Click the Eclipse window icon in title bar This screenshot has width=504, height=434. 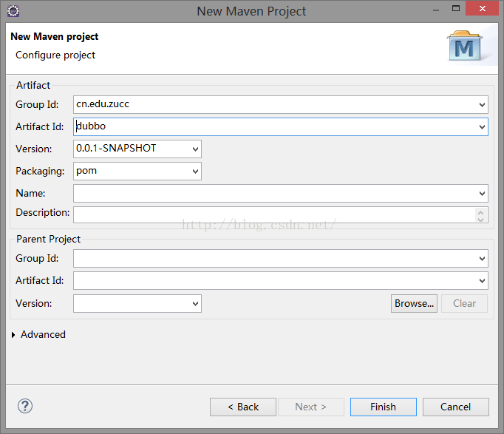[x=13, y=11]
